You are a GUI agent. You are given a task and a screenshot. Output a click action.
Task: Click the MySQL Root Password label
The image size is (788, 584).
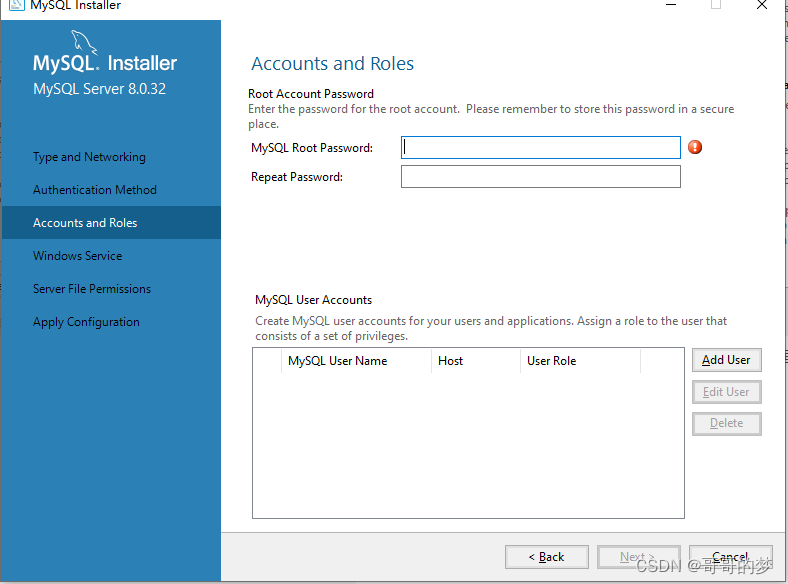coord(312,148)
